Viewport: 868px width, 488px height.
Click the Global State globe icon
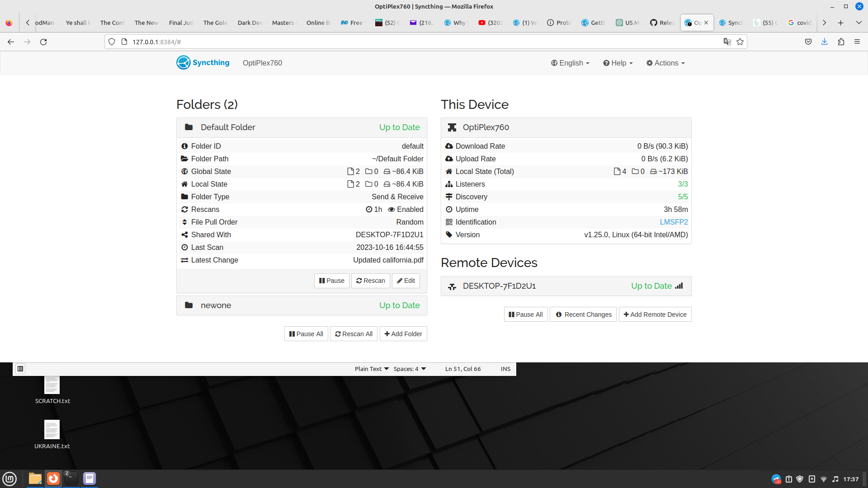point(184,171)
